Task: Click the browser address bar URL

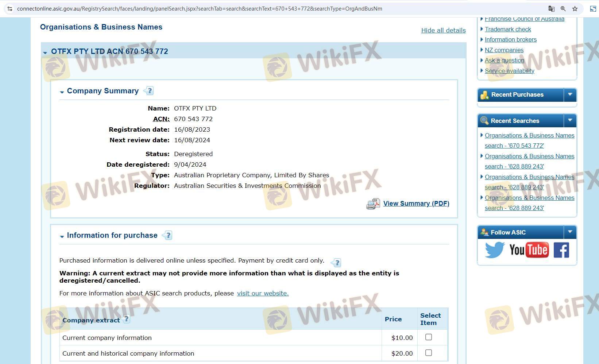Action: (x=200, y=9)
